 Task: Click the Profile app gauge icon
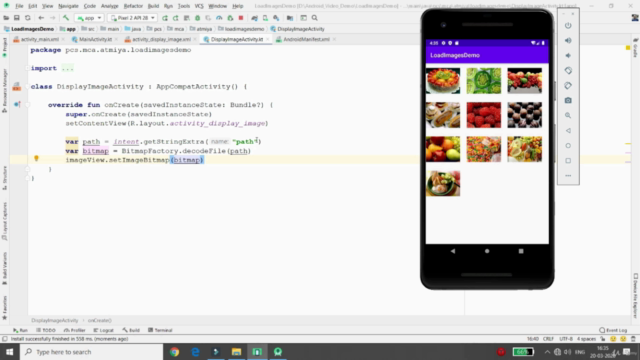(x=219, y=18)
